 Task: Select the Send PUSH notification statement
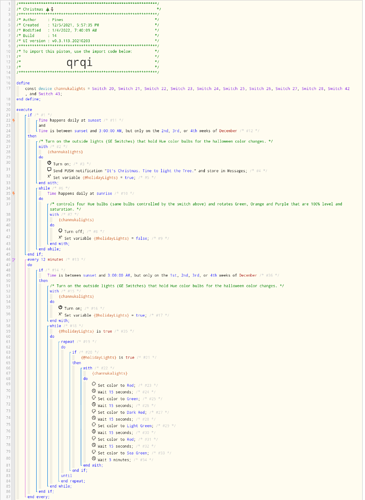coord(150,171)
